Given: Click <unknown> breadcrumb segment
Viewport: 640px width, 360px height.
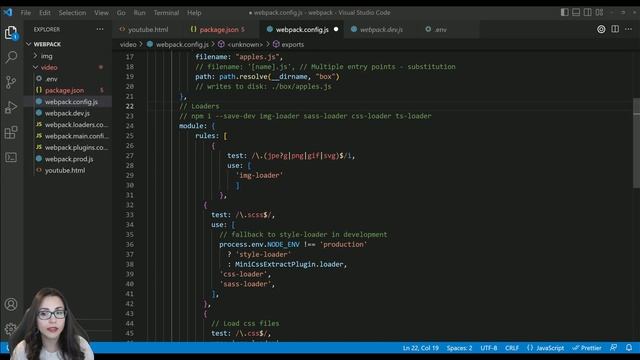Looking at the screenshot, I should (245, 44).
